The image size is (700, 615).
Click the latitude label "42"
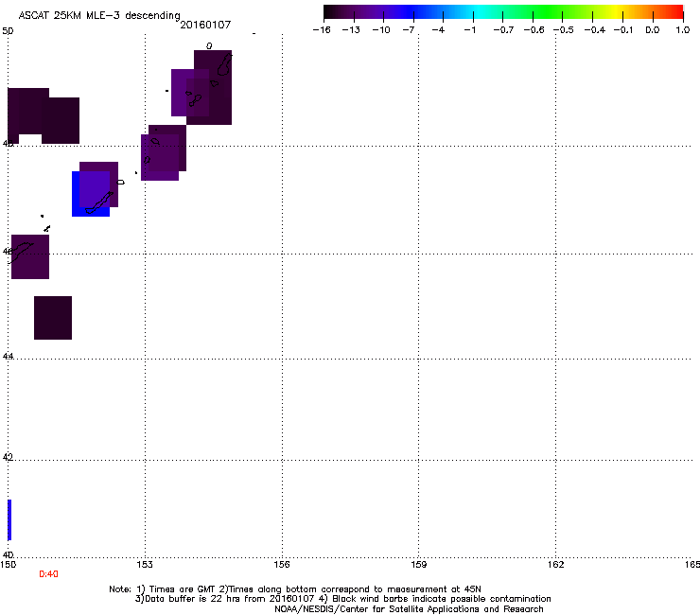click(8, 457)
